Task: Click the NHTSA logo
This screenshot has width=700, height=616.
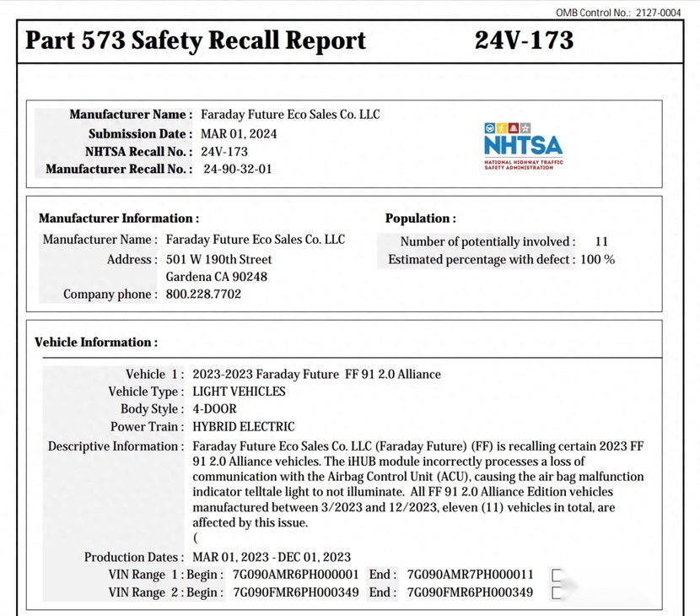Action: [x=523, y=146]
